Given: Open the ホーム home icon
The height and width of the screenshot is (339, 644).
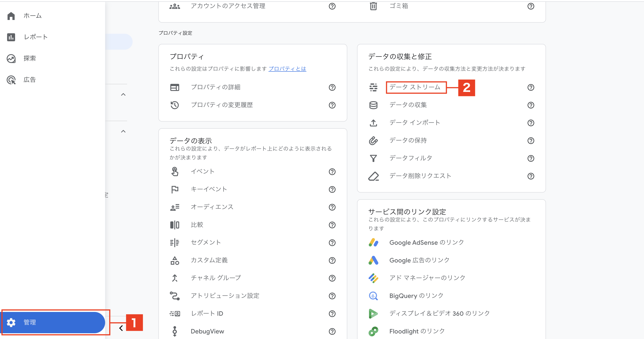Looking at the screenshot, I should pyautogui.click(x=11, y=16).
